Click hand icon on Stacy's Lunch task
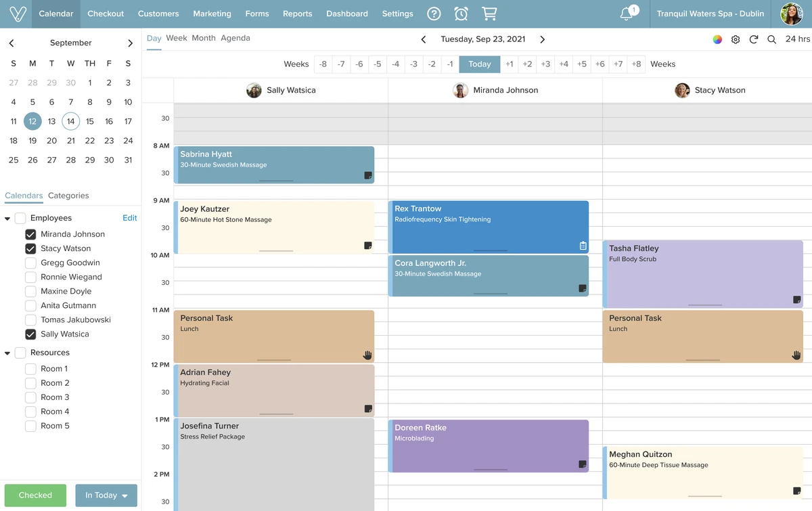 click(x=796, y=355)
